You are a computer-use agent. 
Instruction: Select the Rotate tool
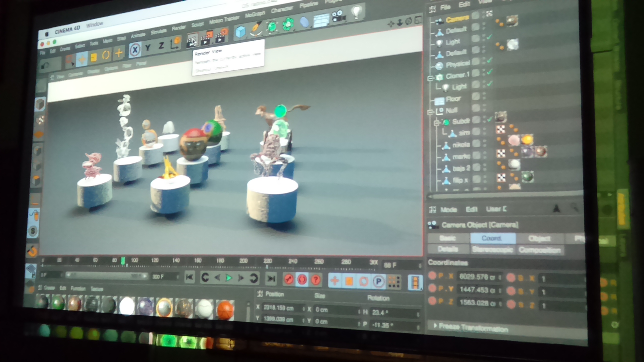106,55
